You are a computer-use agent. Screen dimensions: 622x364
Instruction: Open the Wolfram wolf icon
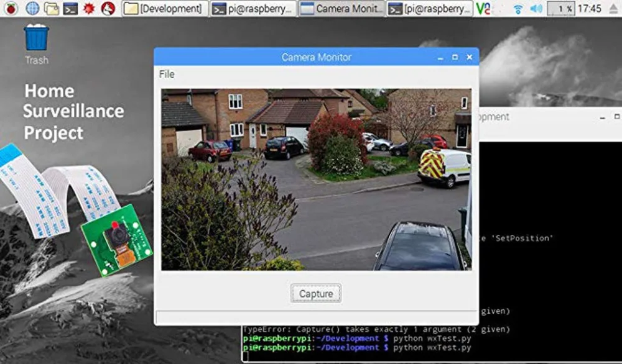[108, 8]
